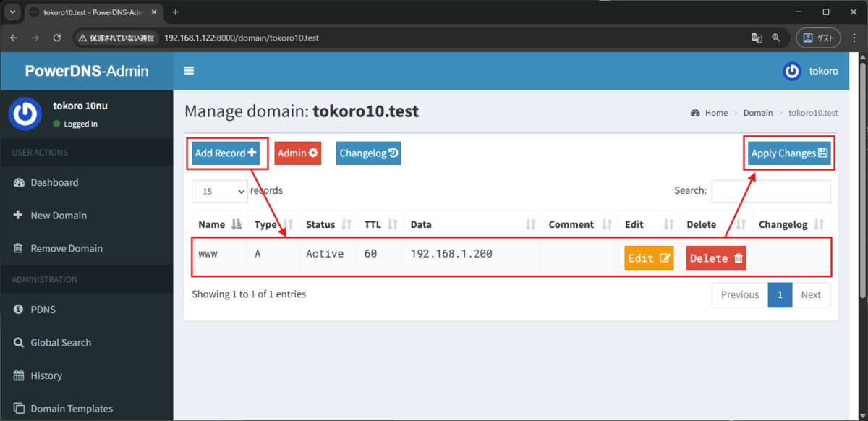Screen dimensions: 868x421
Task: Open Chrome's three-dot menu
Action: click(x=854, y=38)
